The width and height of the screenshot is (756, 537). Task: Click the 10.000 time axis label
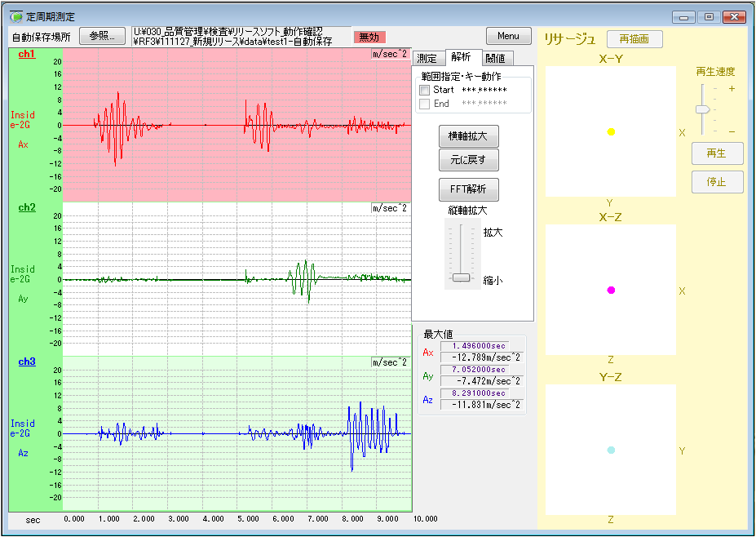pos(425,519)
